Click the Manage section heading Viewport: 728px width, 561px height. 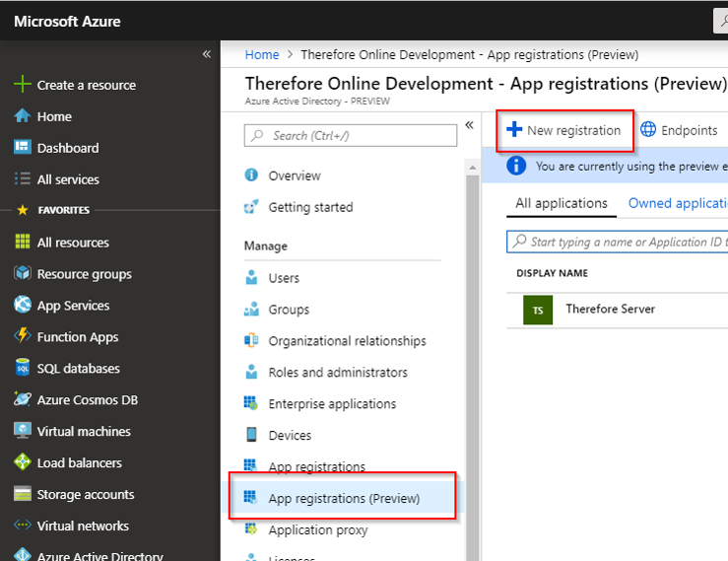pyautogui.click(x=266, y=245)
